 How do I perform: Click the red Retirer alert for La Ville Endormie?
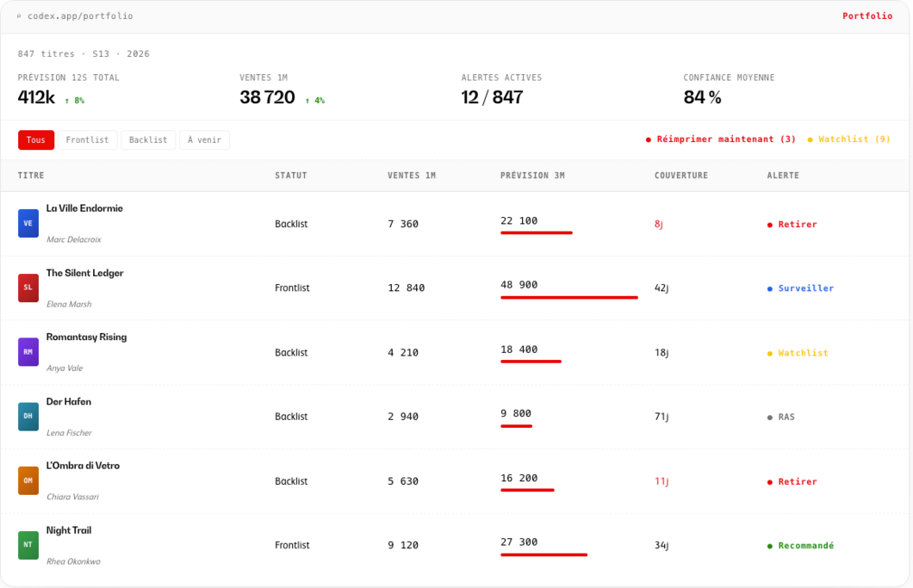[792, 225]
